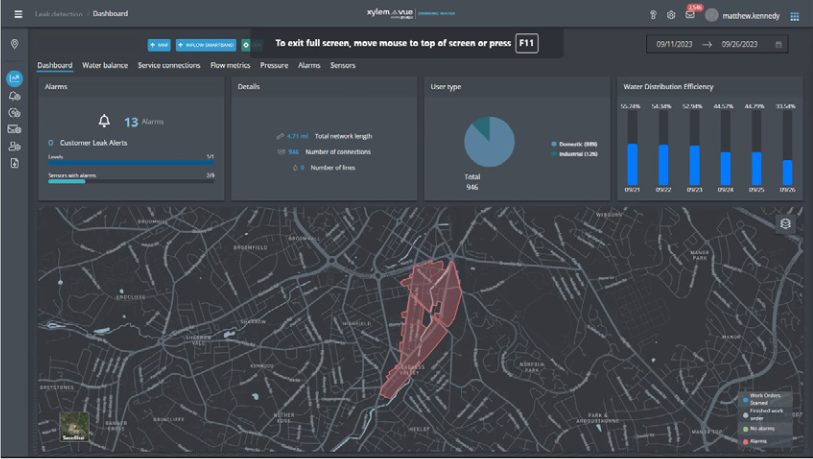Open the calendar date range picker
This screenshot has height=459, width=813.
click(779, 44)
